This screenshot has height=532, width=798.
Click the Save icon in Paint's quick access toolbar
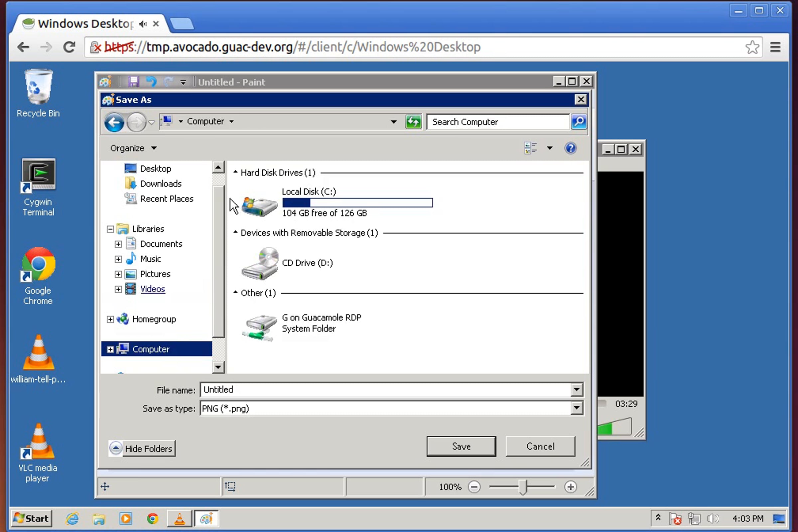point(133,82)
